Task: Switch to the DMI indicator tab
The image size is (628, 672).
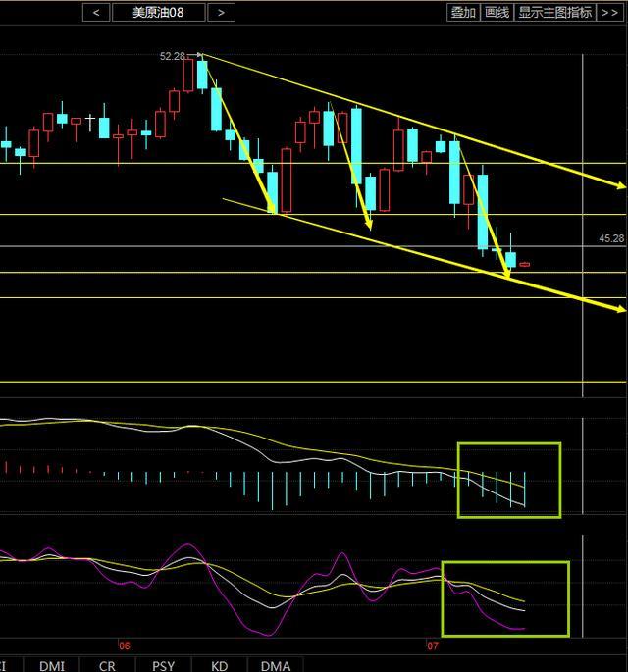Action: tap(53, 665)
